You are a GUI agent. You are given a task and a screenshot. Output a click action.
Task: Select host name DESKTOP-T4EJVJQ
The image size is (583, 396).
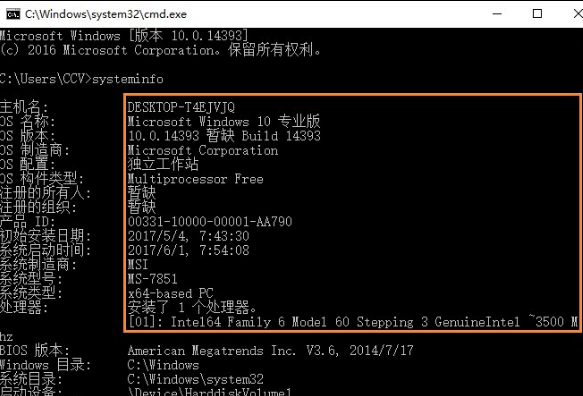pos(181,107)
